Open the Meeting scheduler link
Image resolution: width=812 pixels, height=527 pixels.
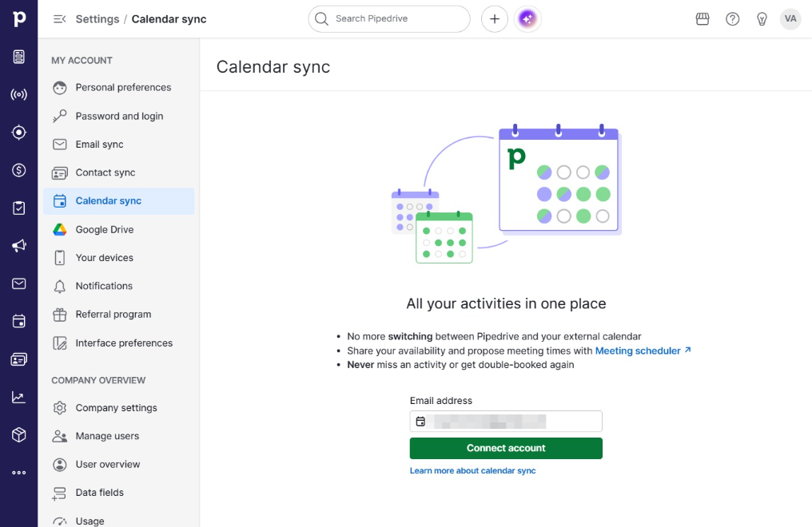643,351
